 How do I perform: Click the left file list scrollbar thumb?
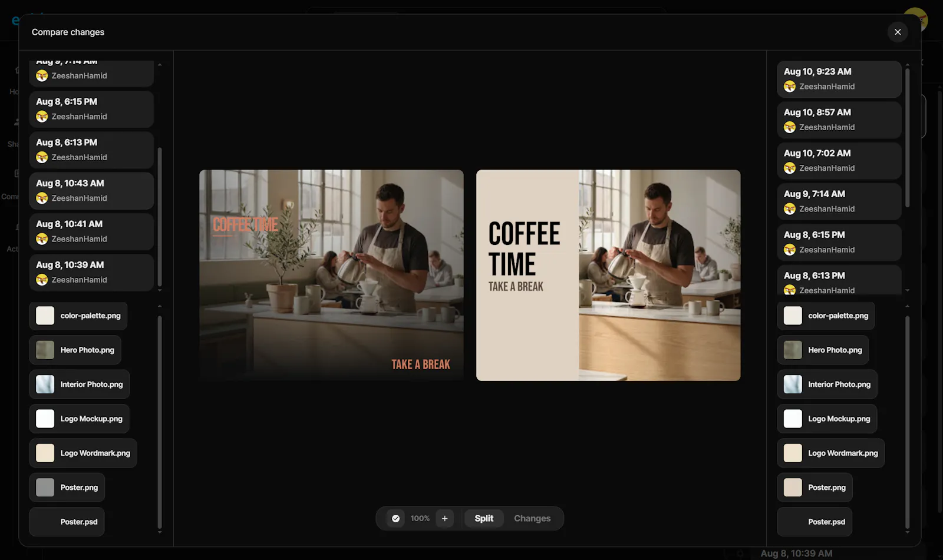point(160,422)
